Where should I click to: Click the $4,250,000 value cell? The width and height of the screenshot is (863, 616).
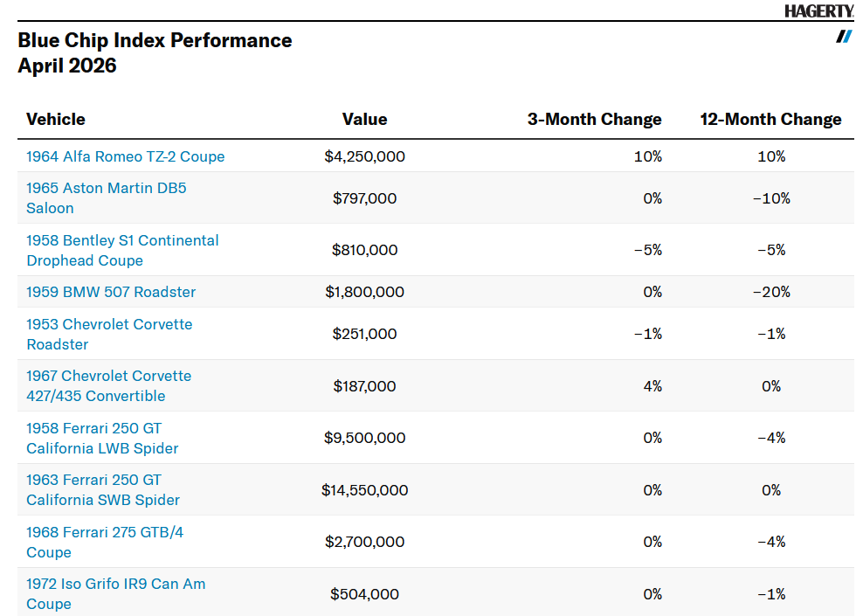coord(364,156)
